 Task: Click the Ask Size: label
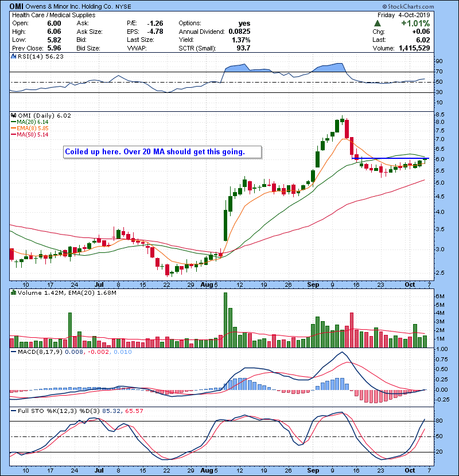[x=90, y=32]
